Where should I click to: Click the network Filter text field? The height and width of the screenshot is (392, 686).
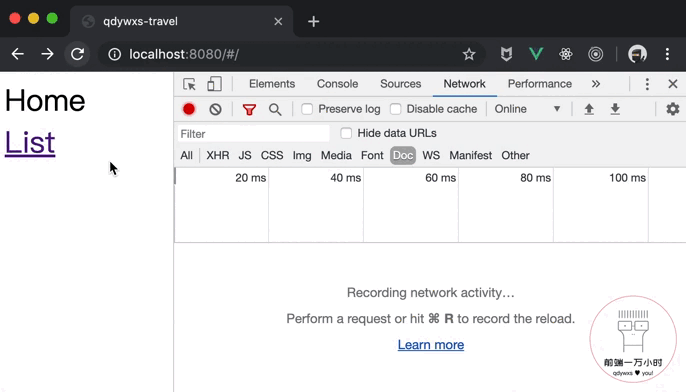(x=254, y=133)
